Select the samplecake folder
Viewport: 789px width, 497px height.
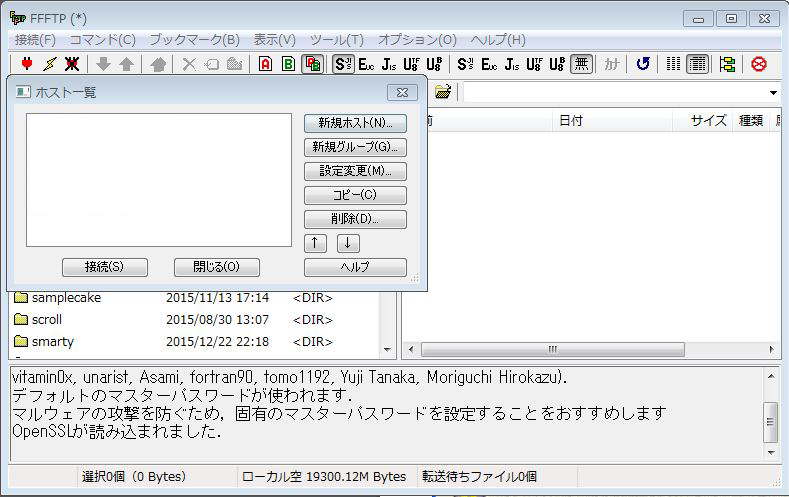[66, 298]
